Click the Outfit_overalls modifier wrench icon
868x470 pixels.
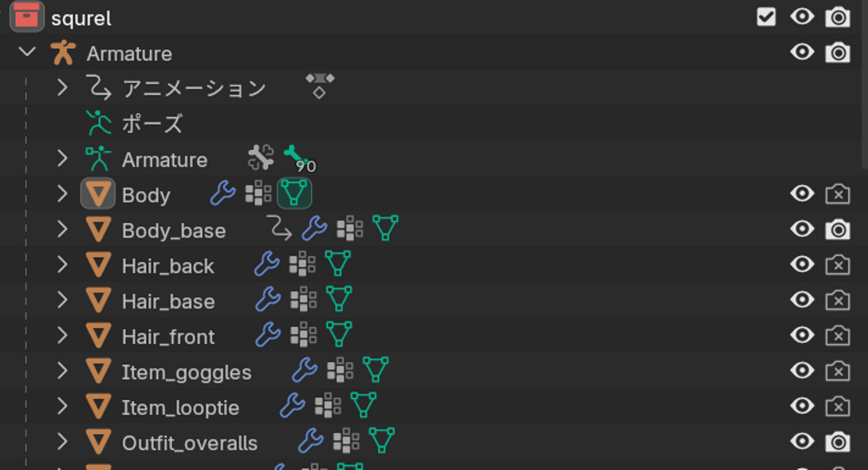click(311, 441)
